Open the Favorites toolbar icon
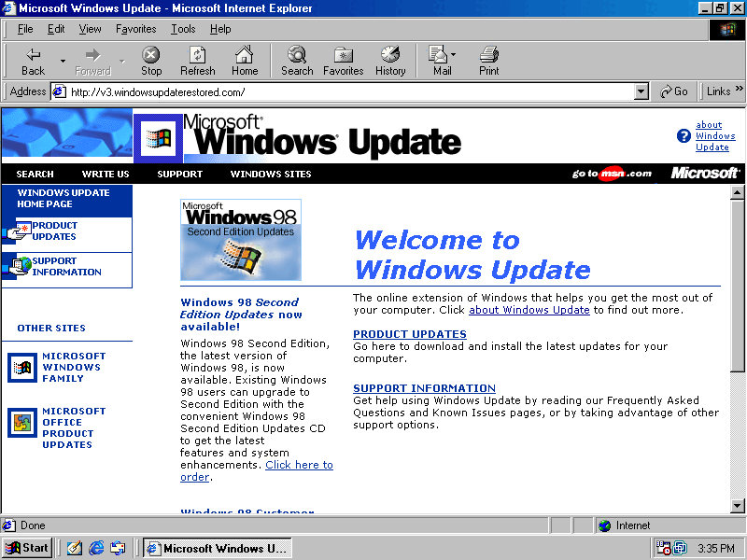The image size is (747, 560). click(343, 61)
